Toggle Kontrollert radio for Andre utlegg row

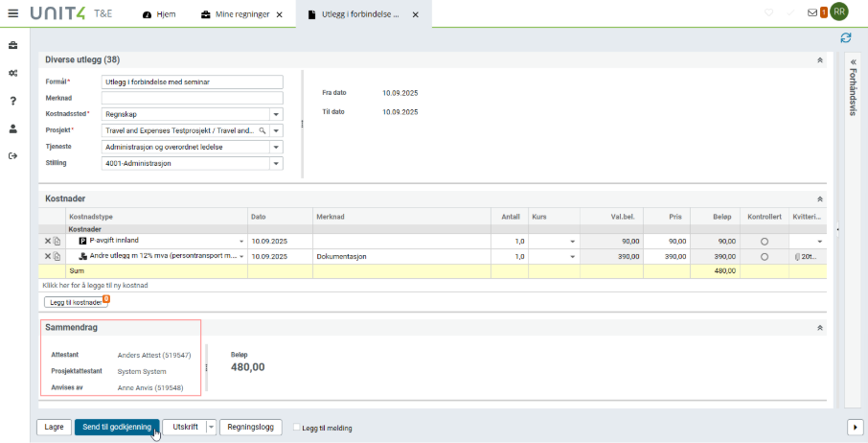point(765,257)
